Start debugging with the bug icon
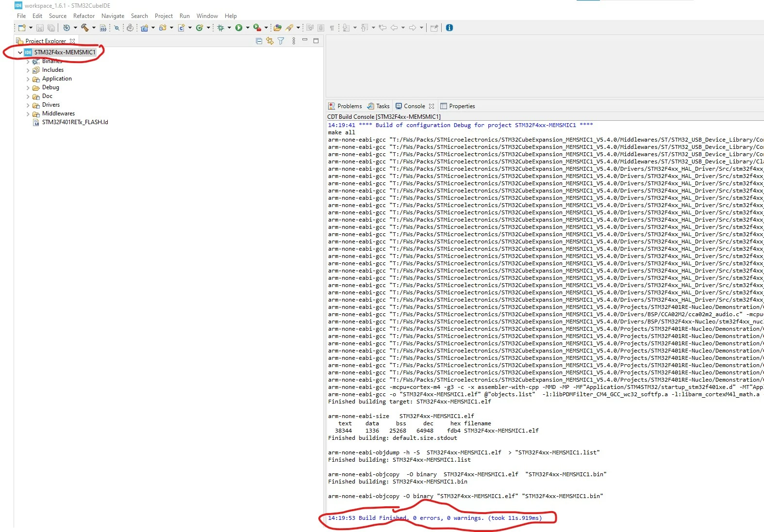Screen dimensions: 764x532 220,28
